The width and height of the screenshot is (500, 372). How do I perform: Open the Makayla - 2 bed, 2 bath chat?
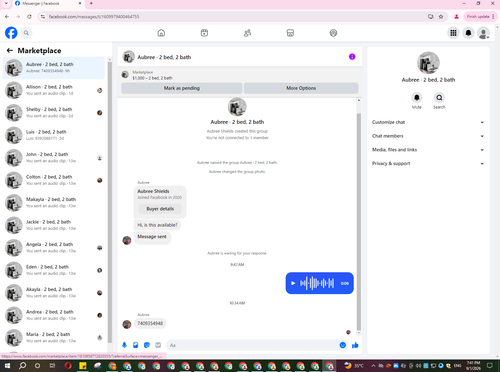coord(54,203)
